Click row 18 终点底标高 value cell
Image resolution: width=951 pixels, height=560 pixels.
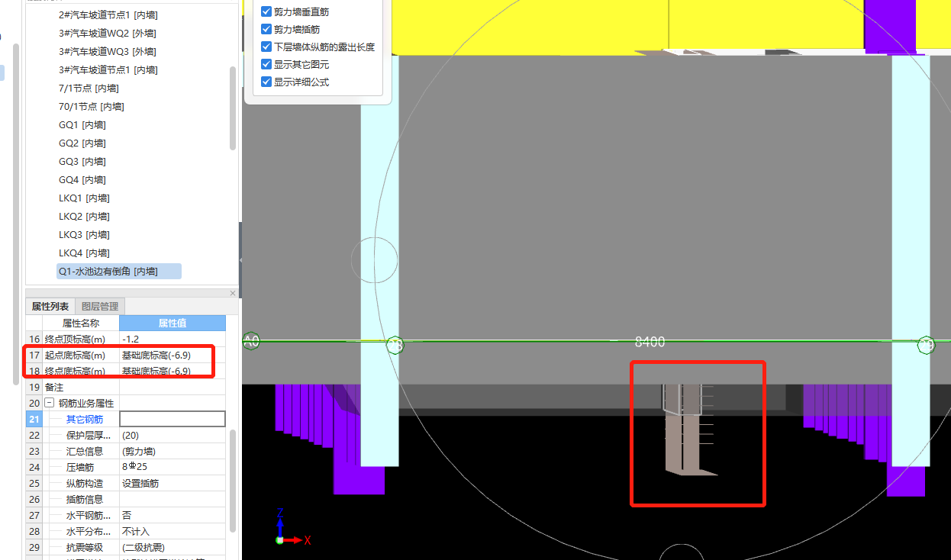[172, 371]
